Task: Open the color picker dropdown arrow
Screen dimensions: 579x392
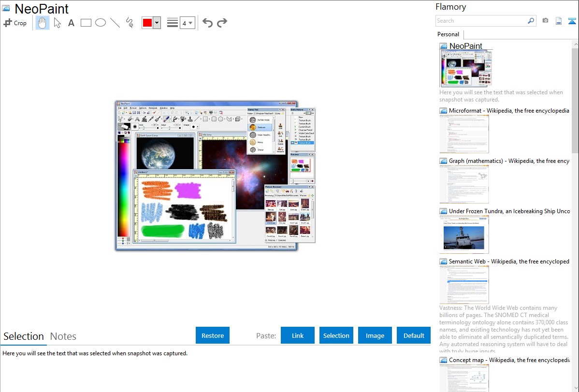Action: pyautogui.click(x=157, y=23)
